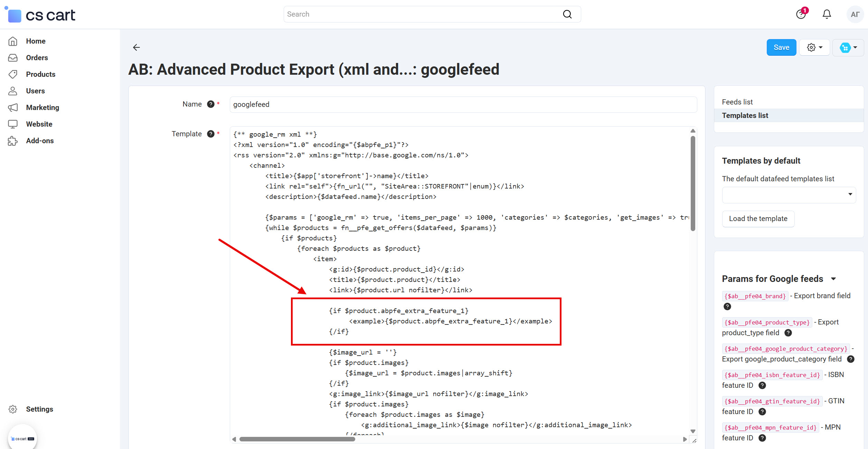Click the template editor scroll-up arrow
This screenshot has width=868, height=449.
692,131
